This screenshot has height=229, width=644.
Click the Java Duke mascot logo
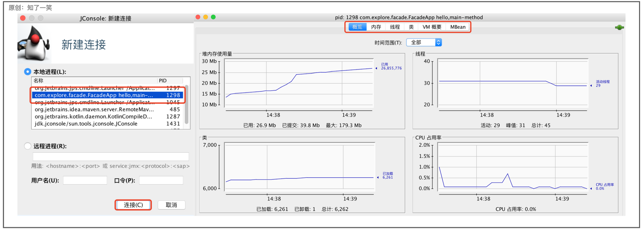point(34,44)
